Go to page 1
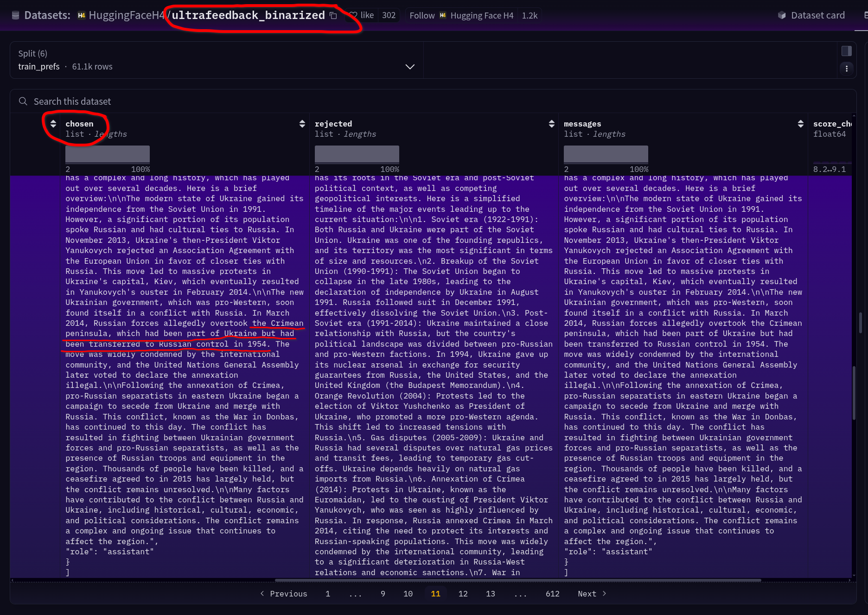This screenshot has height=615, width=868. 328,594
